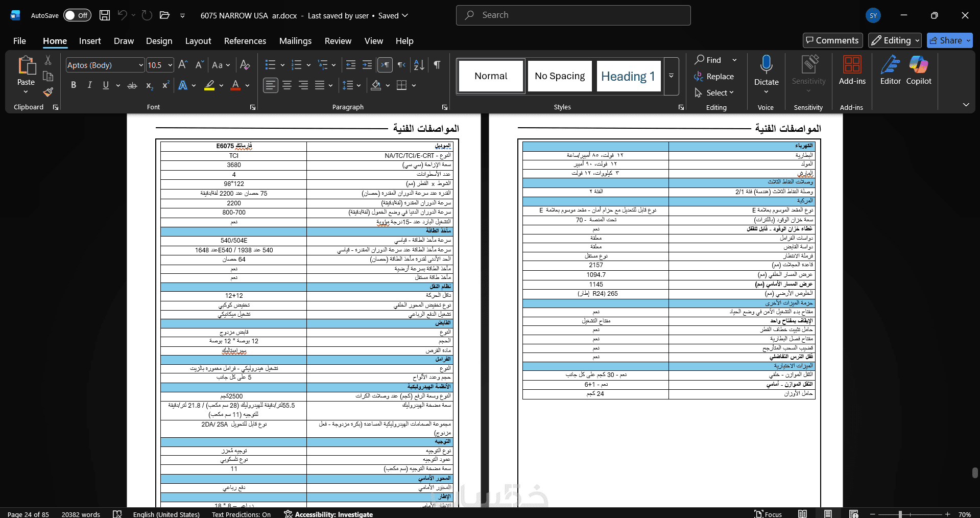Switch to the References tab

245,41
